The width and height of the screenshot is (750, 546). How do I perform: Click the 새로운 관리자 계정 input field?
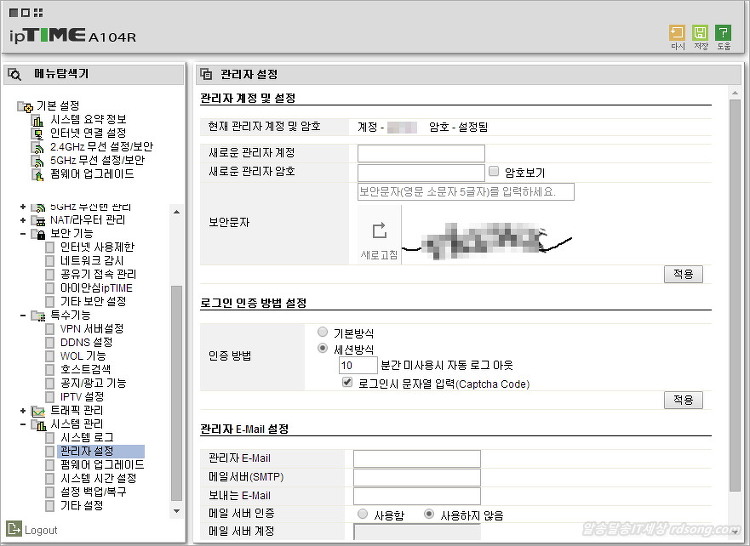point(420,153)
